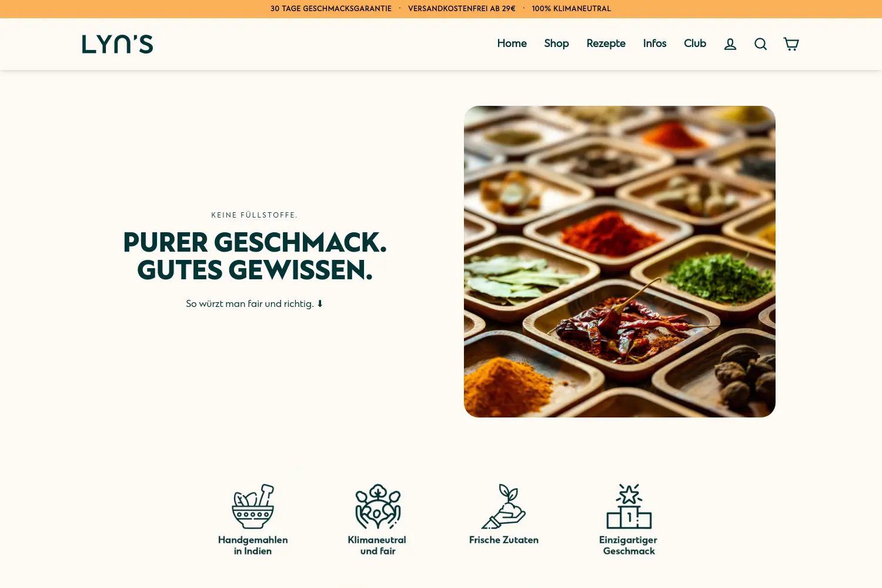Click the 'So würzt man fair und richtig' link

[255, 304]
